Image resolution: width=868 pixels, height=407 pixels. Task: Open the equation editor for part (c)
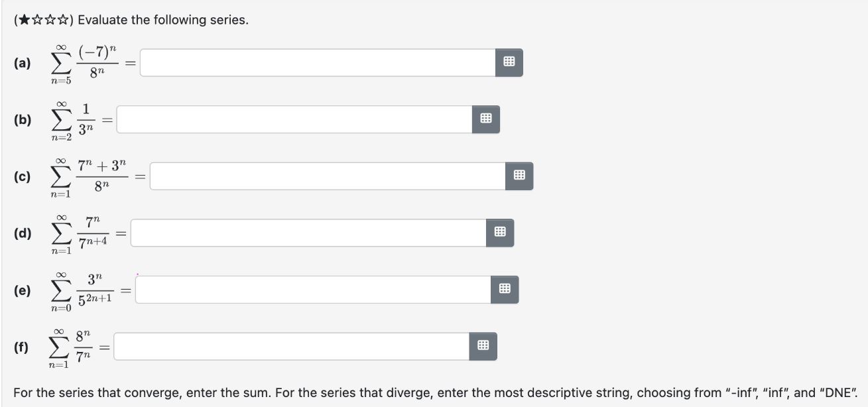tap(520, 176)
